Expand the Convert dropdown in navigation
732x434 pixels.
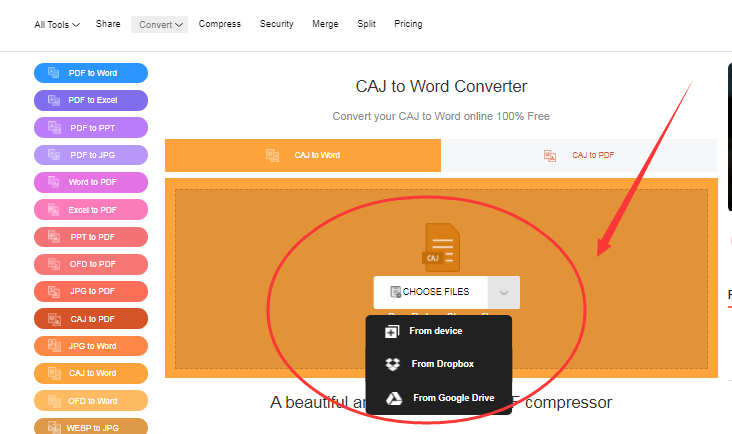tap(160, 24)
